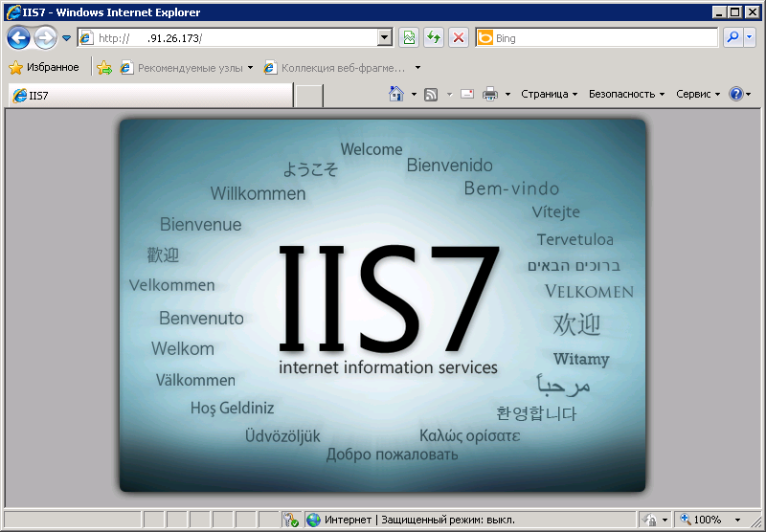
Task: Refresh the page with the green arrows
Action: click(434, 37)
